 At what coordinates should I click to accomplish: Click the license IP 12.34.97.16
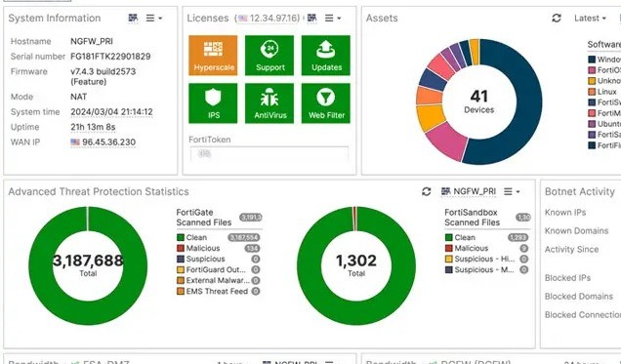click(269, 19)
